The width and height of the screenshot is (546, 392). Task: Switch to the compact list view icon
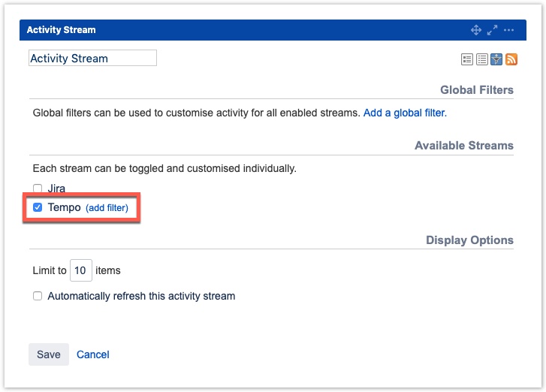click(x=481, y=59)
